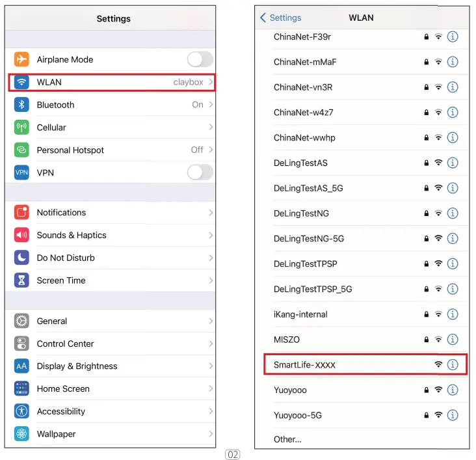Enable the VPN switch

200,172
